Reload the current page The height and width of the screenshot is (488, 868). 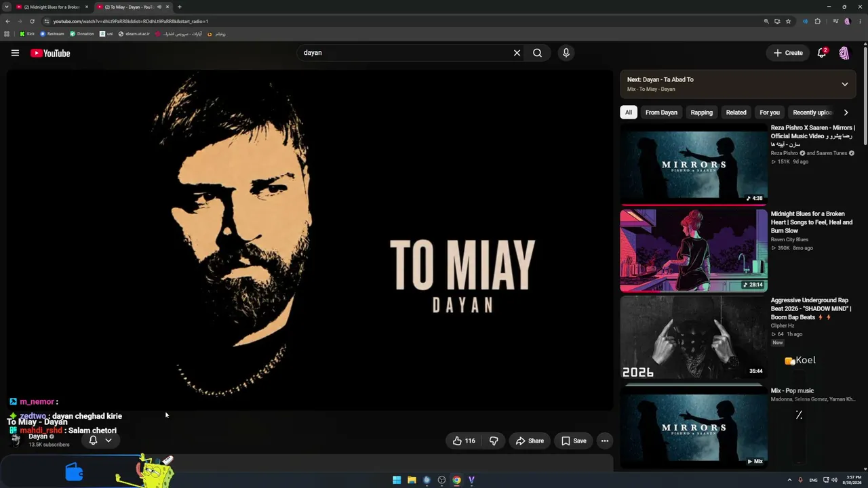(32, 21)
